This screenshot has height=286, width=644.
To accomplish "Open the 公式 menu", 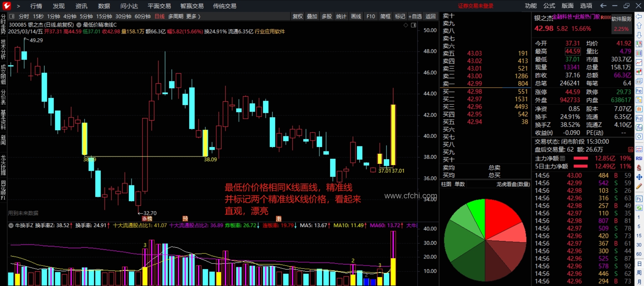I will click(549, 6).
